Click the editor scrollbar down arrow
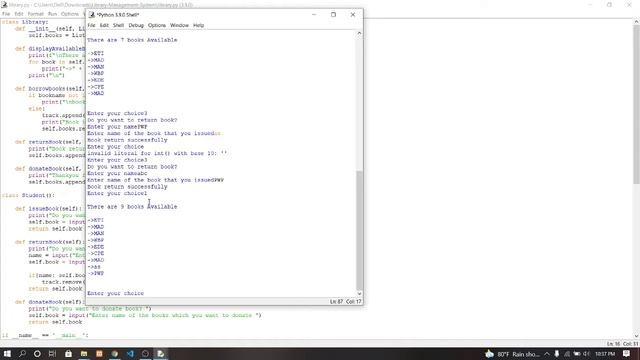This screenshot has width=640, height=360. point(636,336)
